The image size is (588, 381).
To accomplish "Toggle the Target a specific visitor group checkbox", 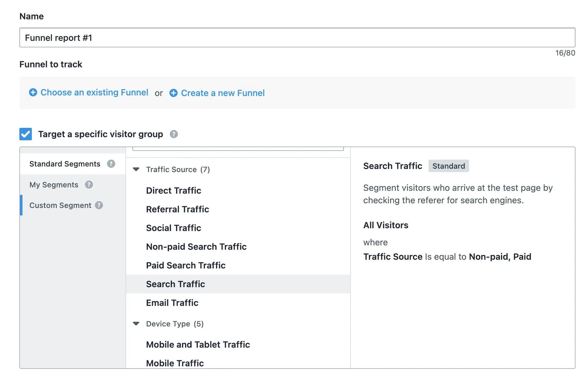I will [x=26, y=134].
